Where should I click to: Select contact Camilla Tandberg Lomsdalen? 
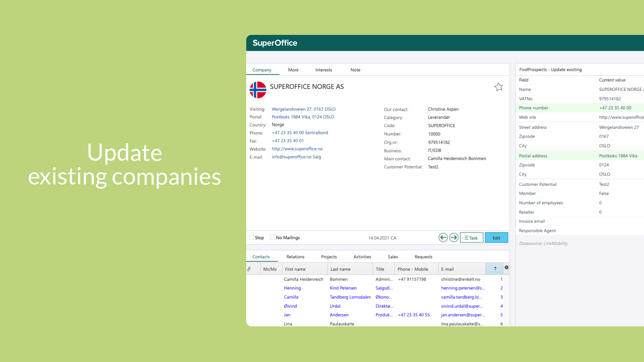(x=375, y=297)
